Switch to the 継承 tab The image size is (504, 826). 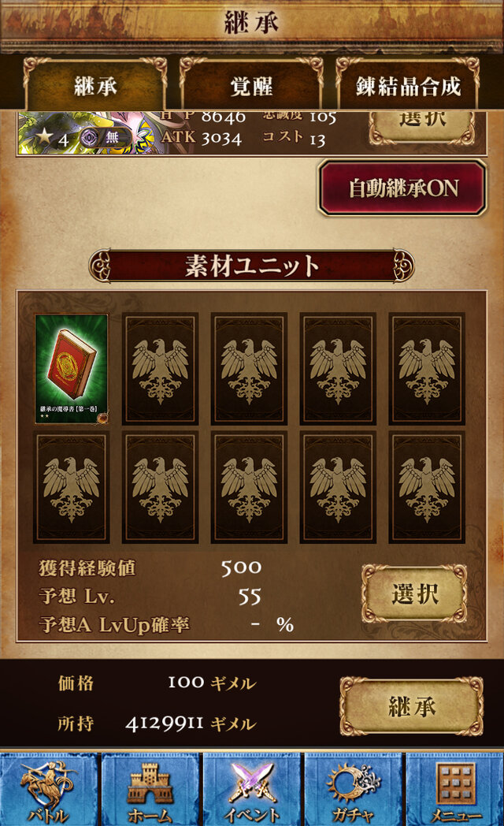coord(95,87)
